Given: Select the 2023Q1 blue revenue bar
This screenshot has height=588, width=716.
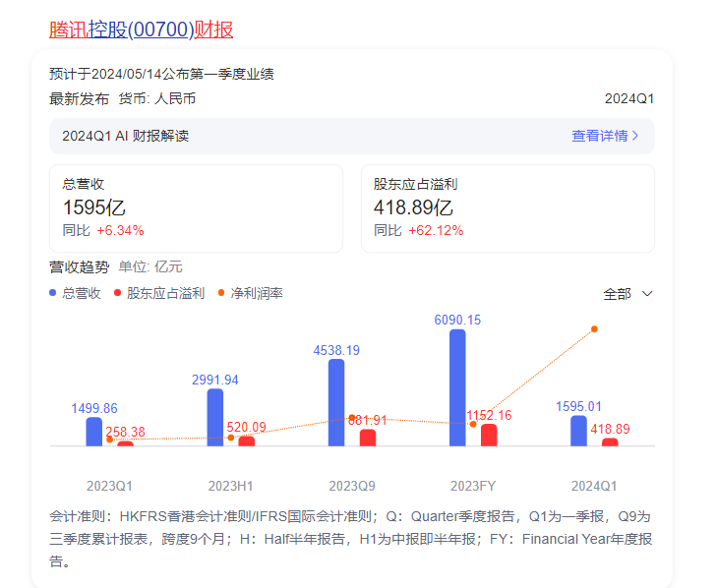Looking at the screenshot, I should (94, 432).
